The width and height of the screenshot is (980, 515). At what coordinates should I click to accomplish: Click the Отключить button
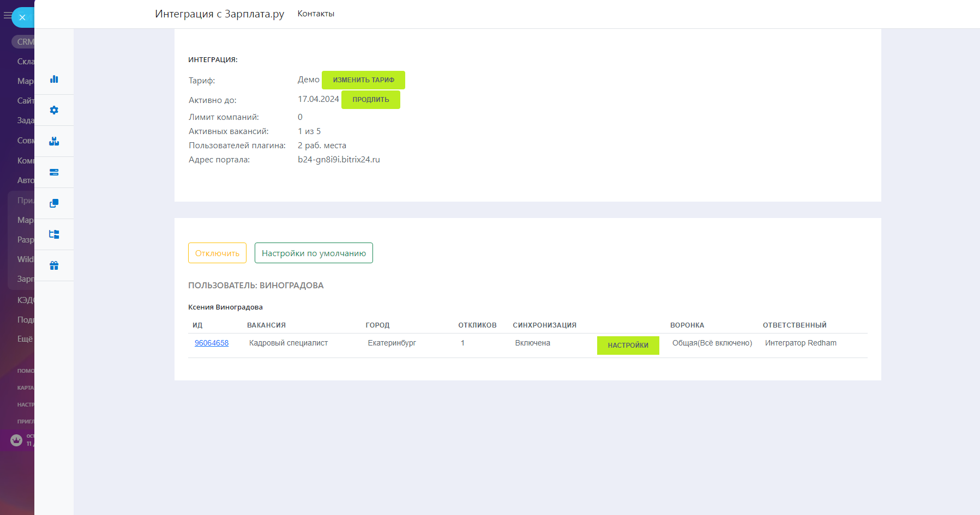click(x=217, y=253)
